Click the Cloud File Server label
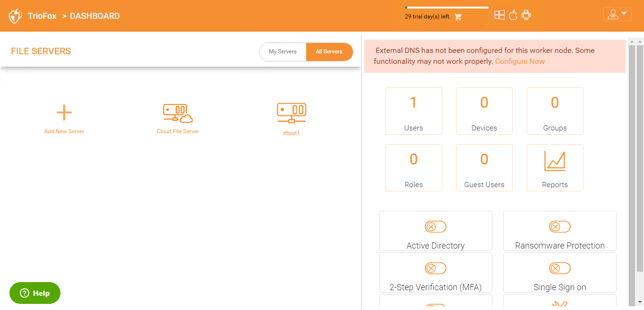 tap(178, 131)
